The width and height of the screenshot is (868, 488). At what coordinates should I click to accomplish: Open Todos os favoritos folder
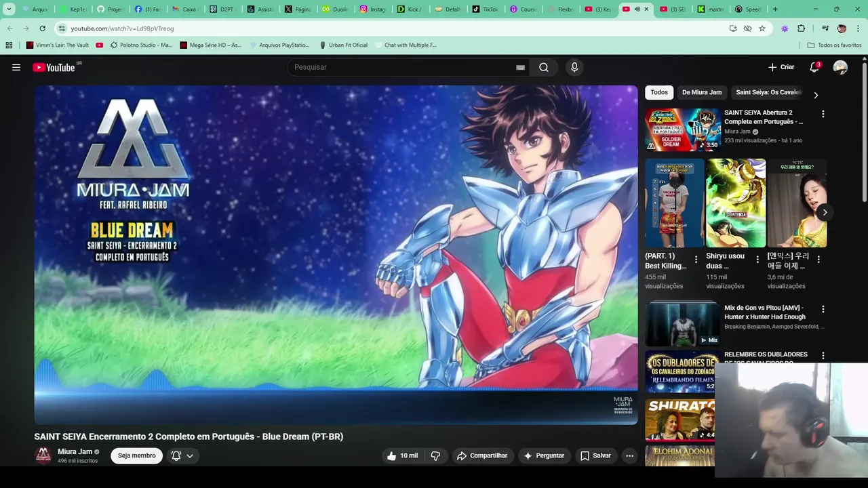tap(834, 45)
